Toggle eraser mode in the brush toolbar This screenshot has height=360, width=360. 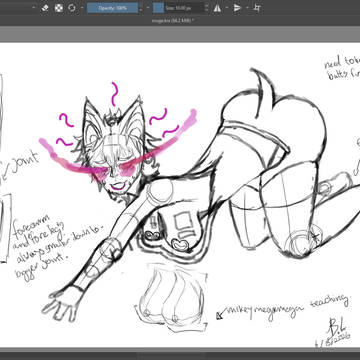(x=45, y=8)
